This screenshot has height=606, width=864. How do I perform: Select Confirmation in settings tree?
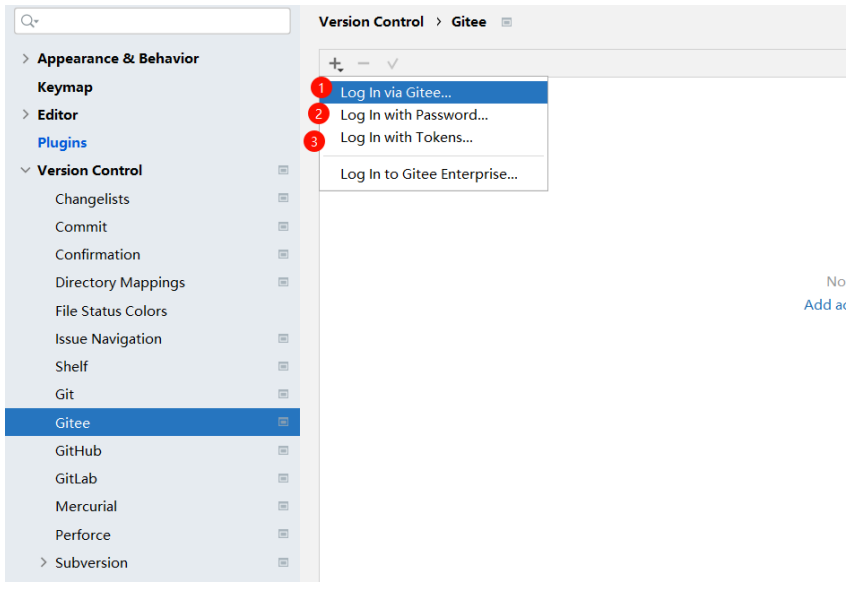click(98, 255)
